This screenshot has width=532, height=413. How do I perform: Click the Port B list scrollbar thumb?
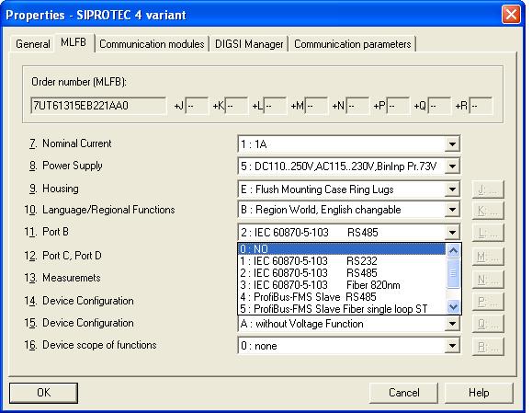[x=453, y=273]
